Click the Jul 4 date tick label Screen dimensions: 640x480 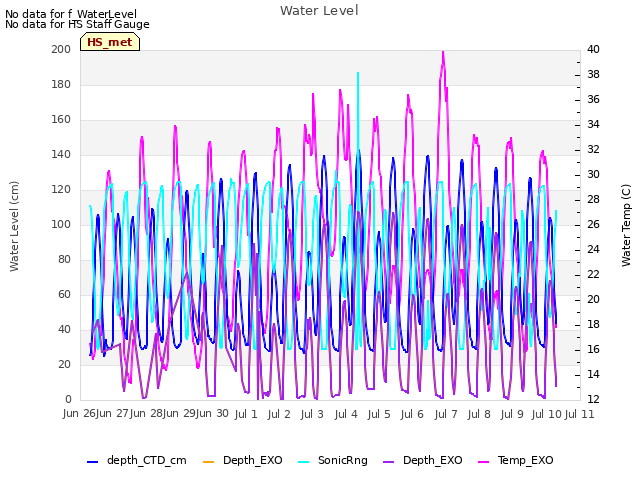(346, 414)
